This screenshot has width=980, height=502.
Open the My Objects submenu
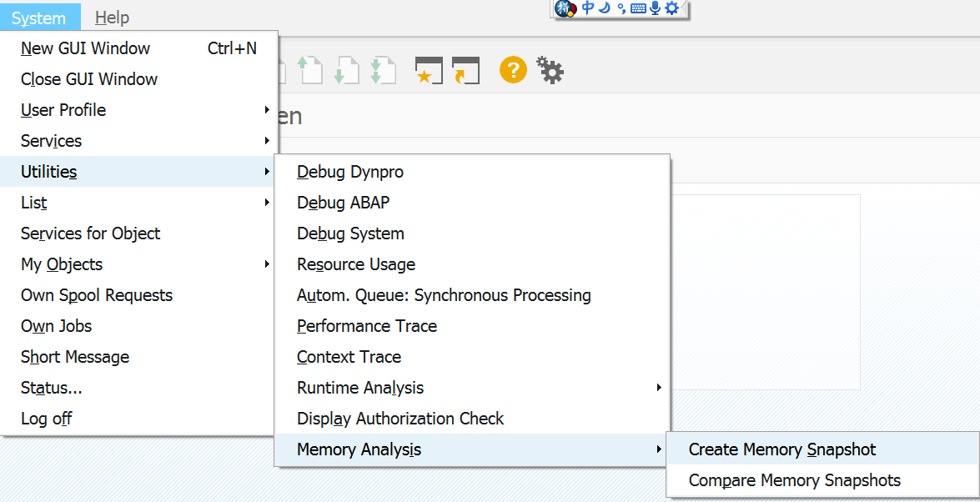point(138,264)
